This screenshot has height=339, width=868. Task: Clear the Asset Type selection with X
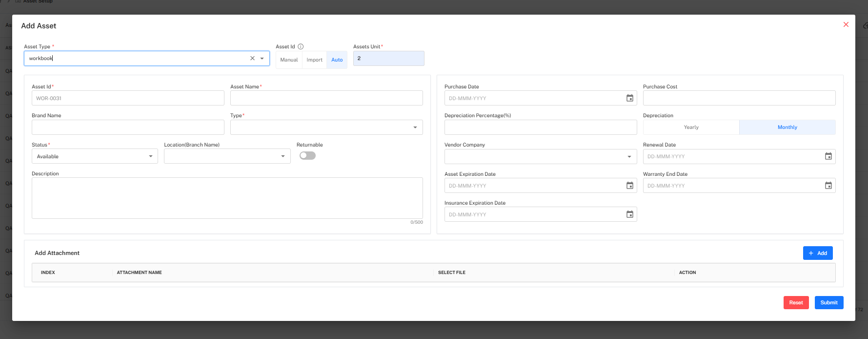coord(252,58)
